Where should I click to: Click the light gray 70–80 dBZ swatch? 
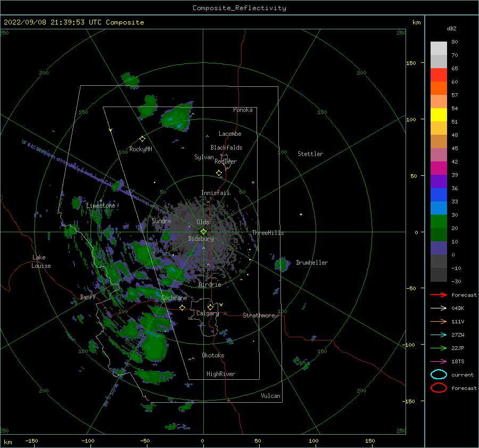coord(439,48)
